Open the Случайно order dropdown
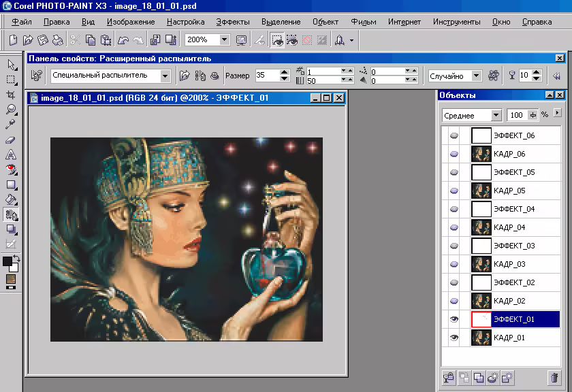Screen dimensions: 572x392 477,76
